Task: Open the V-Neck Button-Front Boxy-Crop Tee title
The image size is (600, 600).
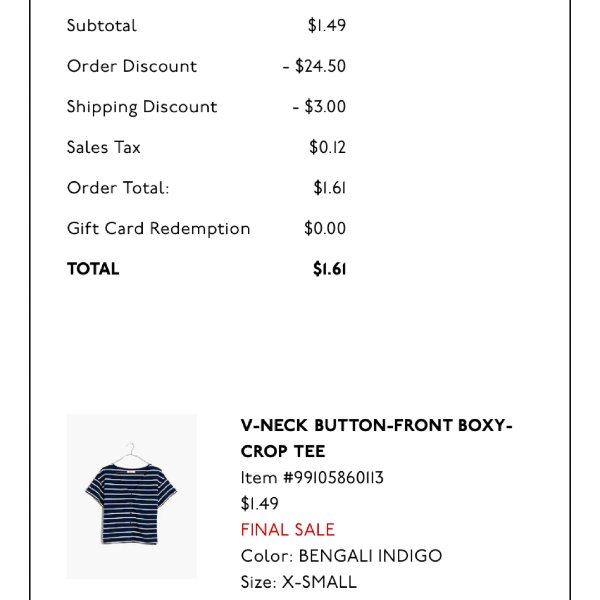Action: 377,438
